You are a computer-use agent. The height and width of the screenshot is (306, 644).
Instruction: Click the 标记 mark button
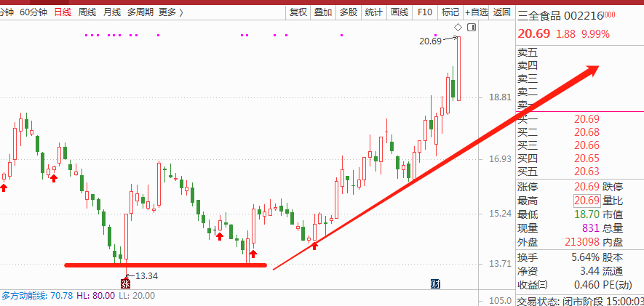[x=450, y=12]
